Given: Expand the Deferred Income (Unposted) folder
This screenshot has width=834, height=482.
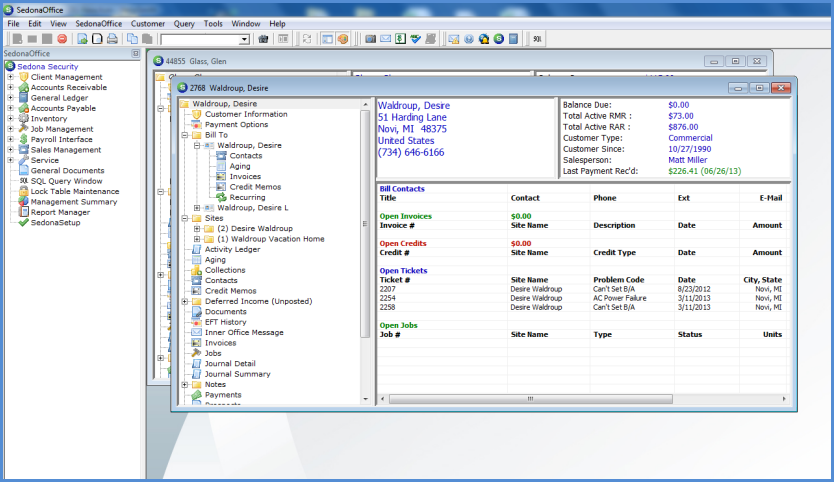Looking at the screenshot, I should click(185, 301).
